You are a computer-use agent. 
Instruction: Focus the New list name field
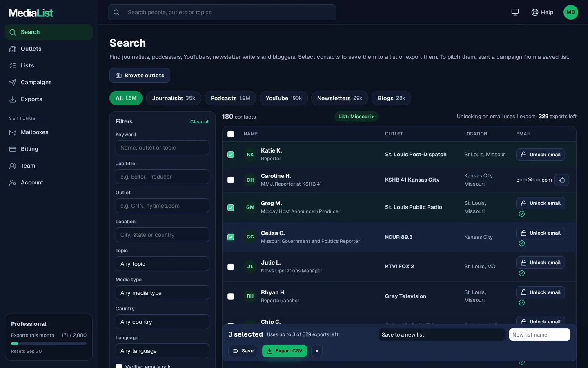click(x=540, y=334)
